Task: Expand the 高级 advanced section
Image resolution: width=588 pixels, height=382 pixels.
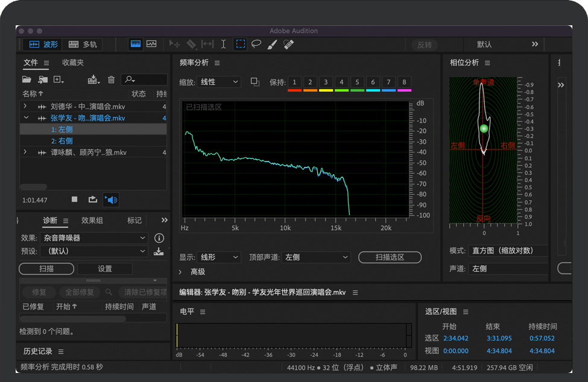Action: [181, 272]
